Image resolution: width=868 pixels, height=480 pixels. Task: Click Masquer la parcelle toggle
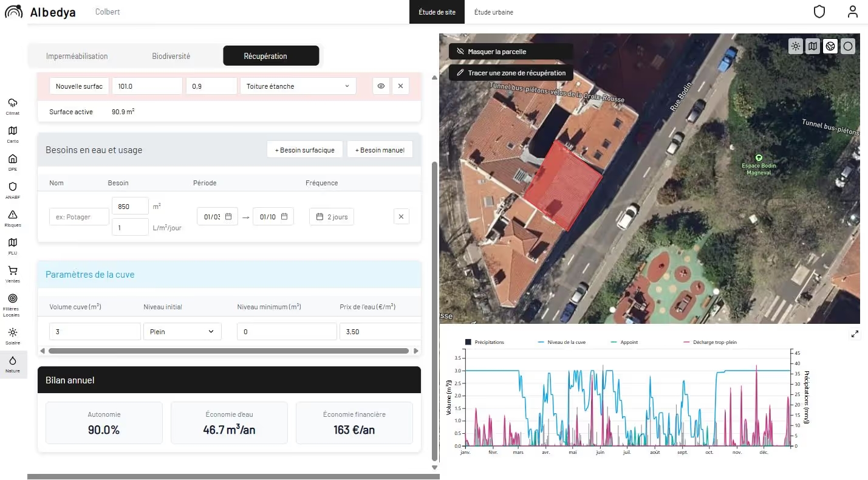510,52
